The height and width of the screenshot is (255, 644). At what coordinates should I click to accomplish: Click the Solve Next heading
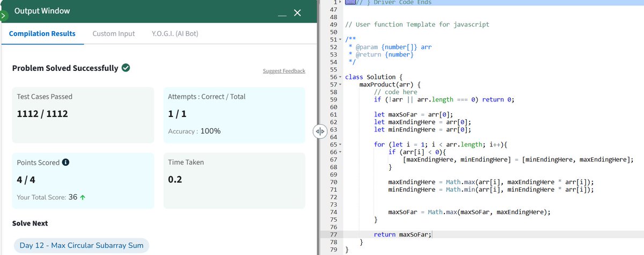(30, 223)
